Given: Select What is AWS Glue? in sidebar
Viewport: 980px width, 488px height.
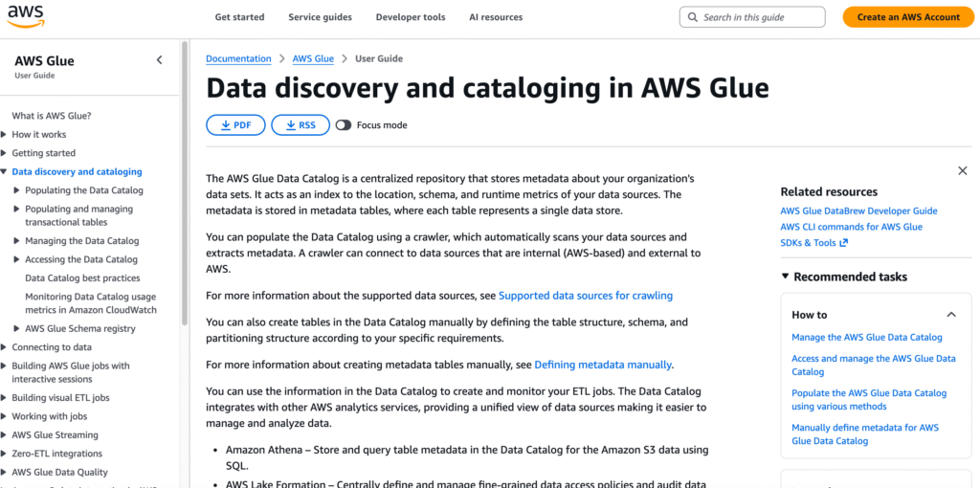Looking at the screenshot, I should pos(52,116).
